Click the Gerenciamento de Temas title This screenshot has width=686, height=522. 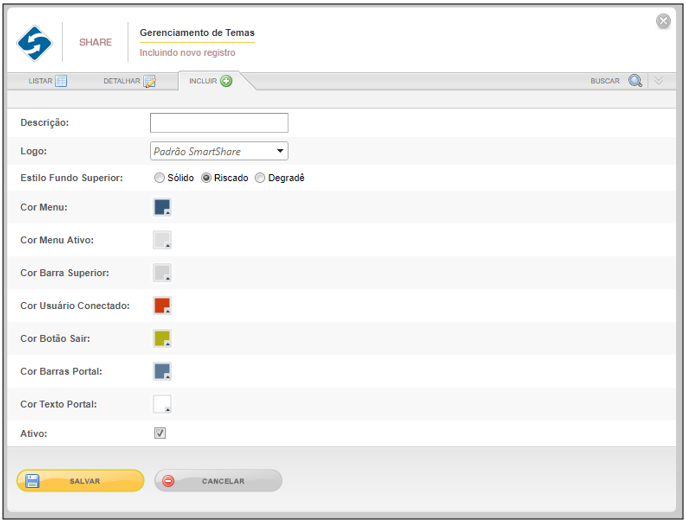[x=197, y=33]
